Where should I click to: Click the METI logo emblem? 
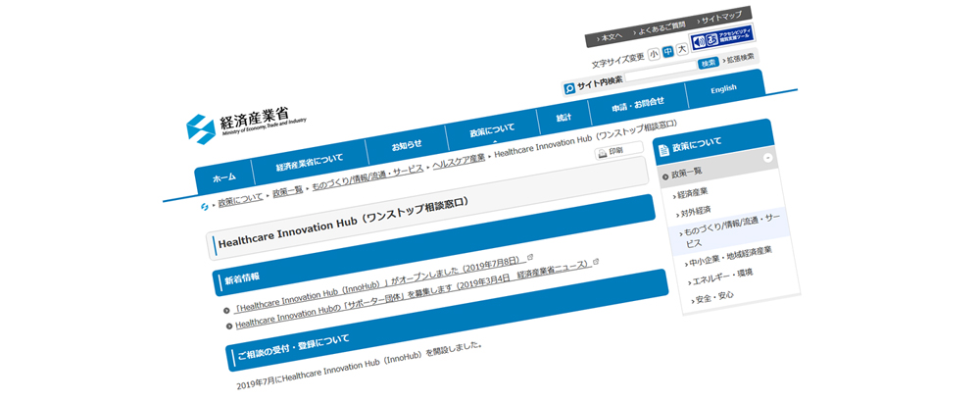[x=202, y=128]
